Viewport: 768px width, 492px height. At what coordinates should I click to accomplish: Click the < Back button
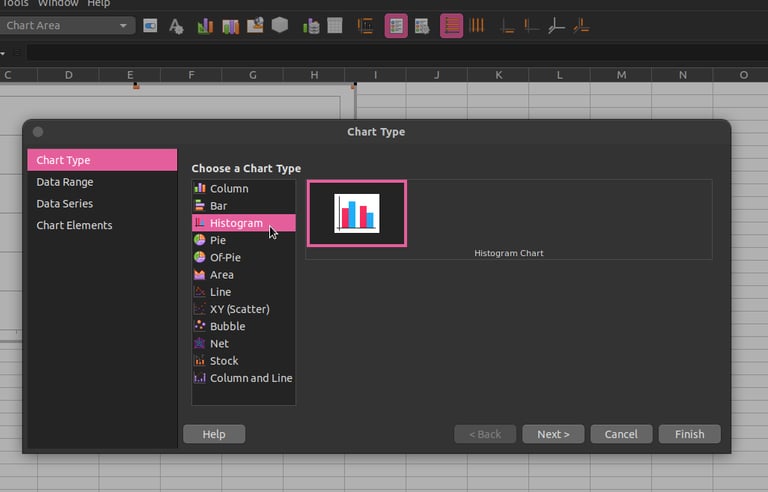[x=485, y=434]
